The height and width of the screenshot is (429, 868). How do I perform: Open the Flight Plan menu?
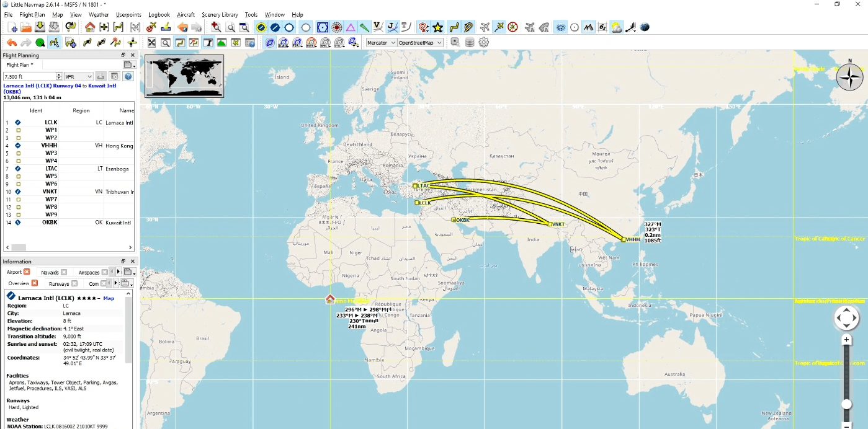pyautogui.click(x=32, y=14)
